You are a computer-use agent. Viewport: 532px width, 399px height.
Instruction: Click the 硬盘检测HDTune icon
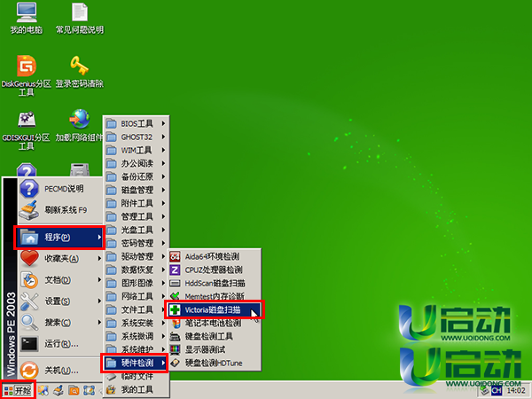point(175,363)
